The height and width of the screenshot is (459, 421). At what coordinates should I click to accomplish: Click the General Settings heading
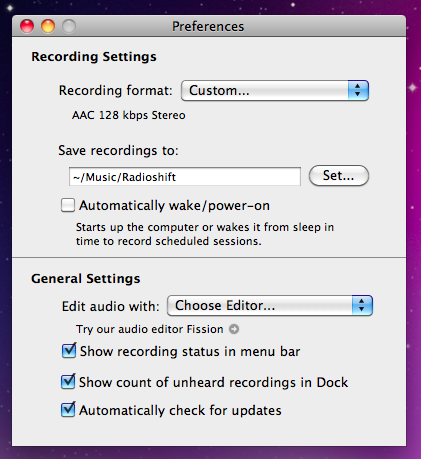pyautogui.click(x=86, y=279)
